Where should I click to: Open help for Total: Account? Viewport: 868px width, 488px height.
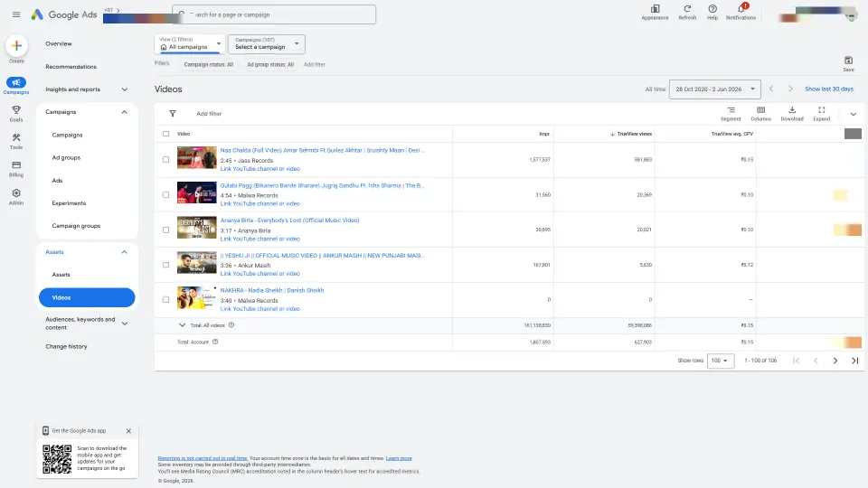[x=215, y=342]
